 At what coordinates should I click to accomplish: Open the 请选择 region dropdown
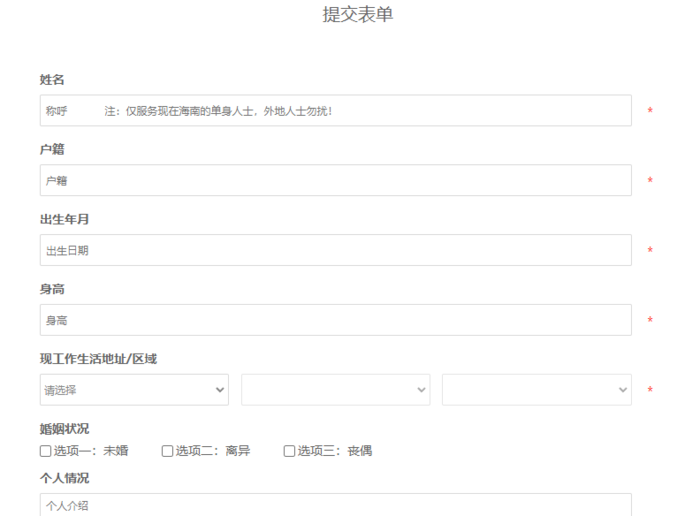click(134, 390)
